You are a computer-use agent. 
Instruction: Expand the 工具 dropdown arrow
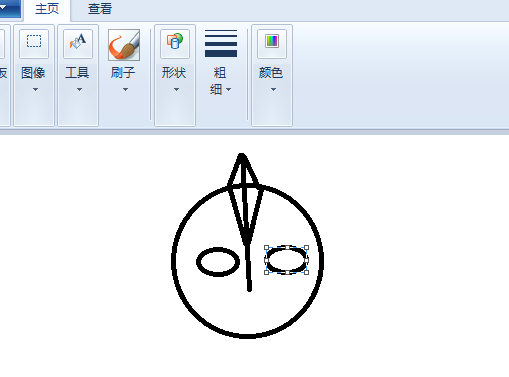click(x=79, y=89)
